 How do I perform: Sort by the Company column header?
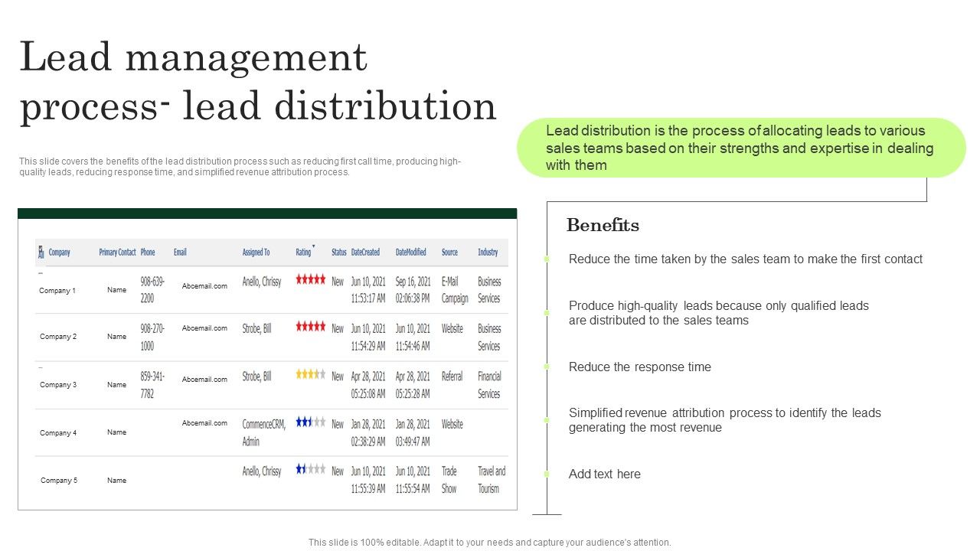(x=60, y=253)
